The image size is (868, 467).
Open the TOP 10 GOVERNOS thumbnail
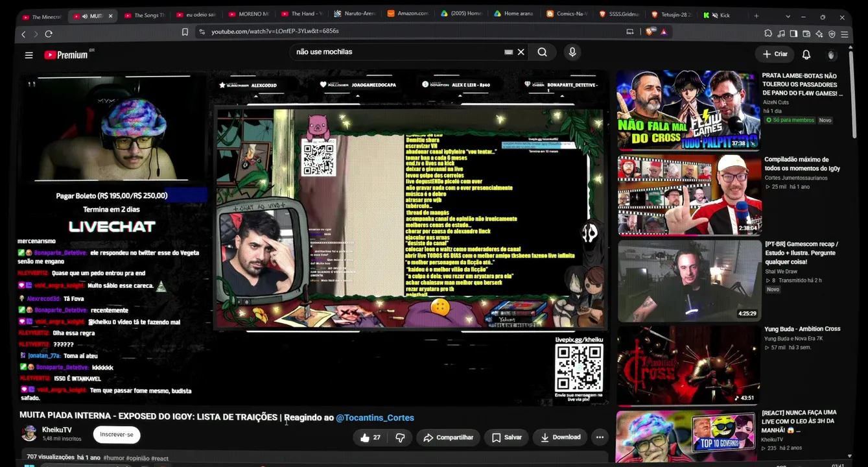[x=687, y=436]
